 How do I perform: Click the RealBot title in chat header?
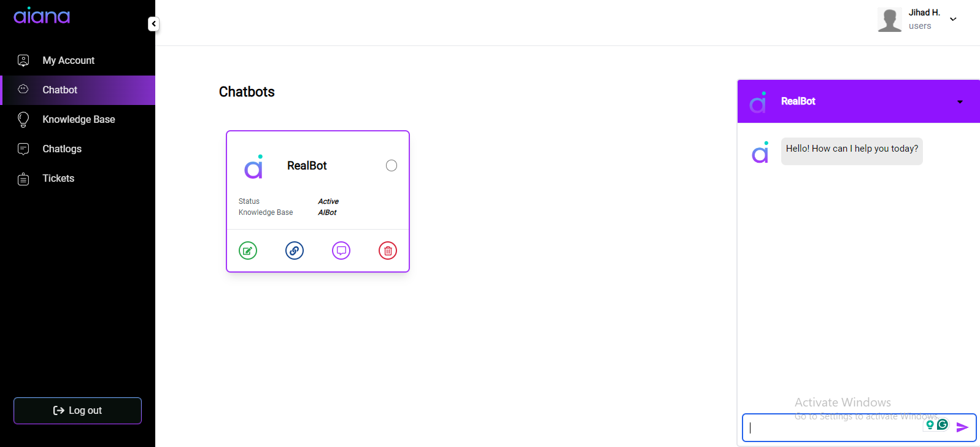(x=798, y=101)
